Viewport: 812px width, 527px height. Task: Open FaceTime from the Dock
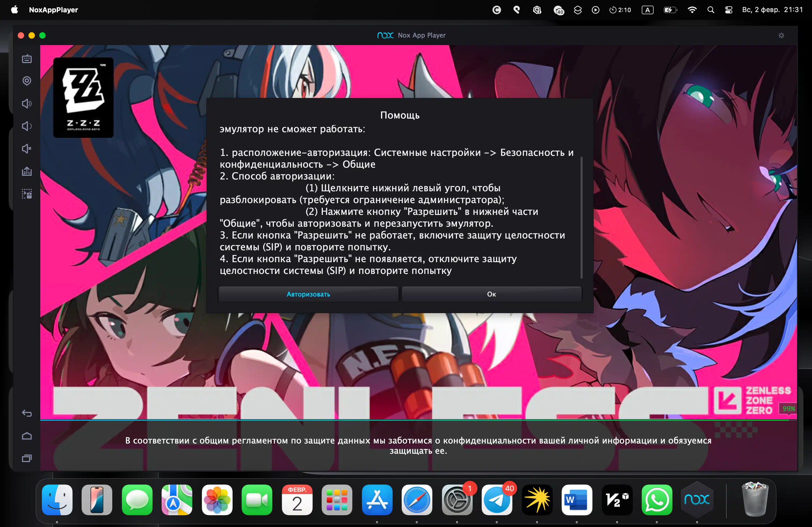point(257,499)
